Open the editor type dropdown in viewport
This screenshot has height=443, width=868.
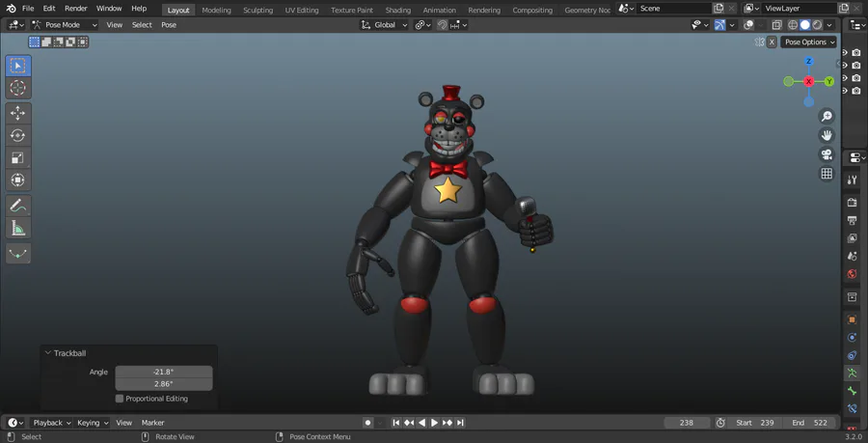tap(15, 25)
